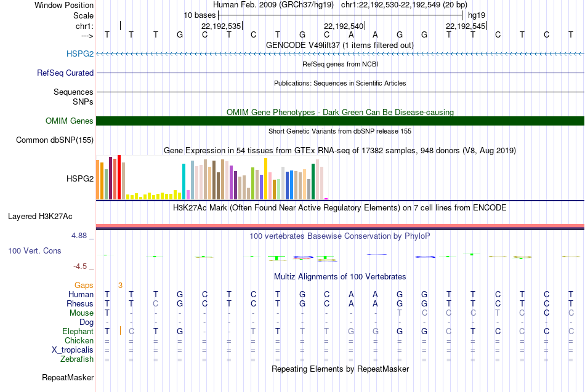Click the tallest bright yellow GTEx bar
585x392 pixels.
click(265, 179)
